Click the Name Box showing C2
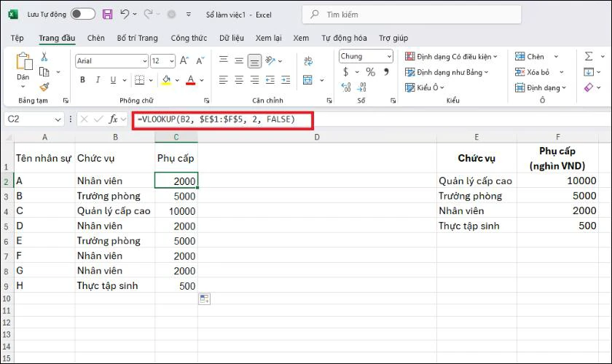 [34, 119]
